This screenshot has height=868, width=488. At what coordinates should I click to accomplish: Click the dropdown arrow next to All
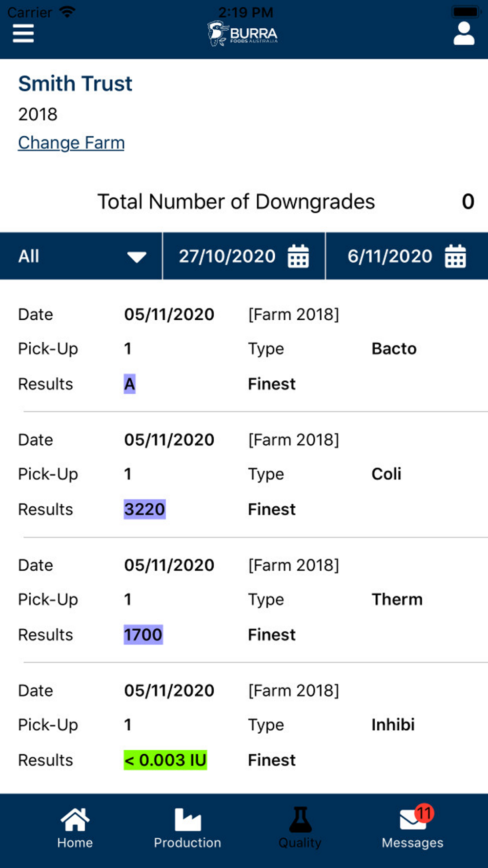tap(137, 257)
